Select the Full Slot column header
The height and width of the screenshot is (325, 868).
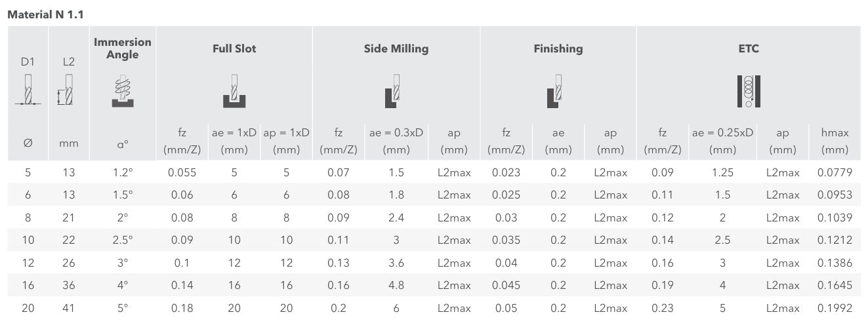tap(234, 48)
